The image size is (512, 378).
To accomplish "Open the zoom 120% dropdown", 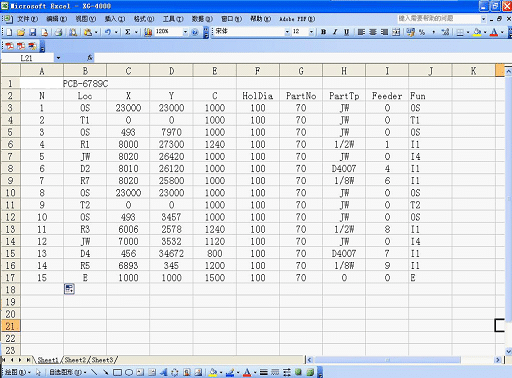I will pyautogui.click(x=185, y=32).
